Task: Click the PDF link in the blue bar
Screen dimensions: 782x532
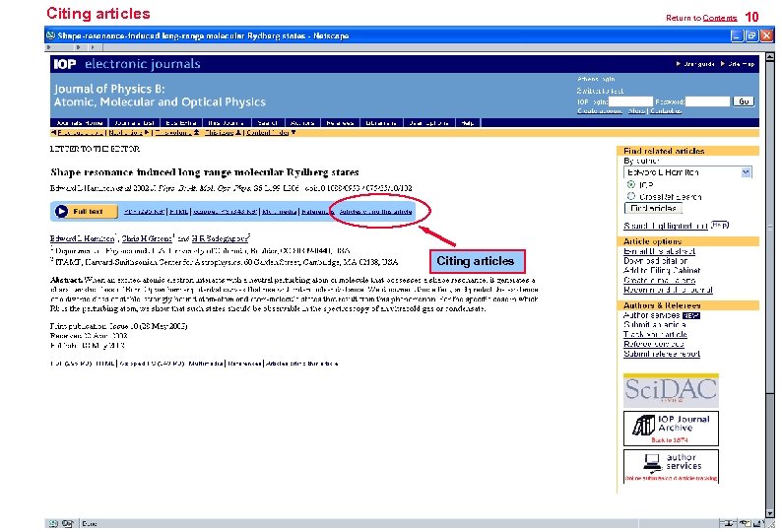Action: [x=145, y=212]
